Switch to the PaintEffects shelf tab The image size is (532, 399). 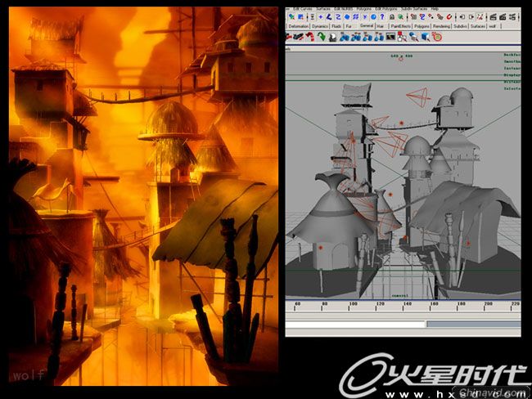(x=401, y=26)
